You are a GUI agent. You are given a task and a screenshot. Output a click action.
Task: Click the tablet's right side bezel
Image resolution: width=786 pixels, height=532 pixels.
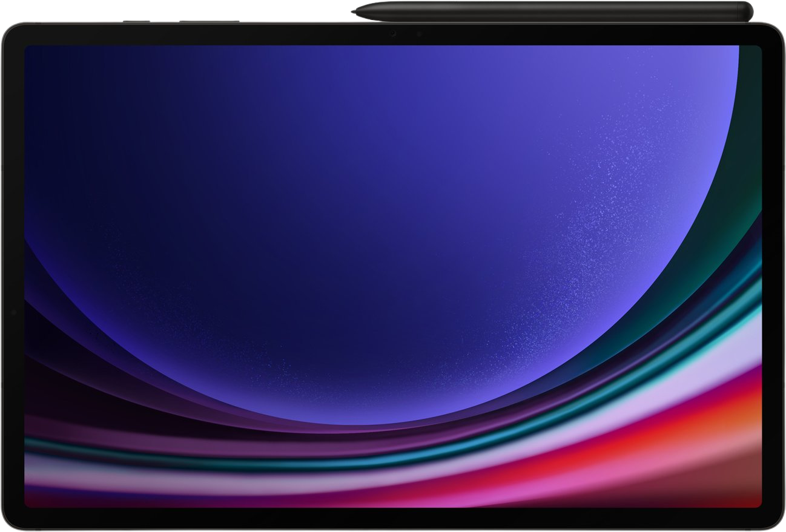(773, 272)
